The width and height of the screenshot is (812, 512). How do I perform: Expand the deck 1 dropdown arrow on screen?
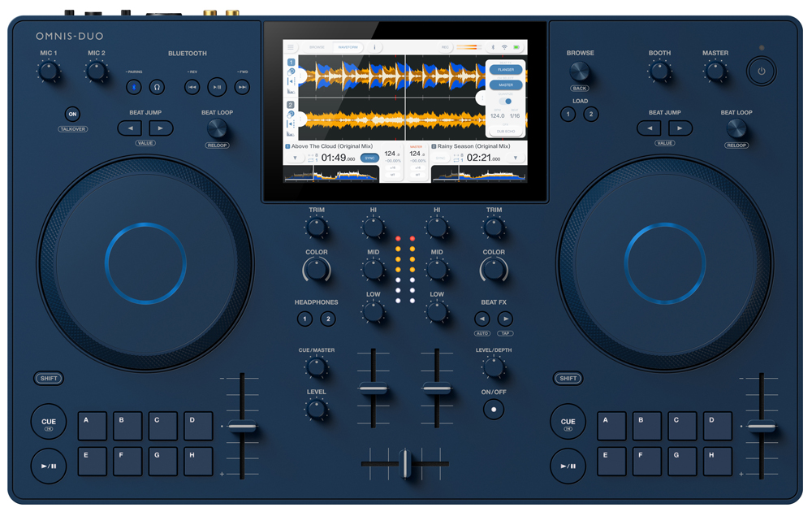295,158
